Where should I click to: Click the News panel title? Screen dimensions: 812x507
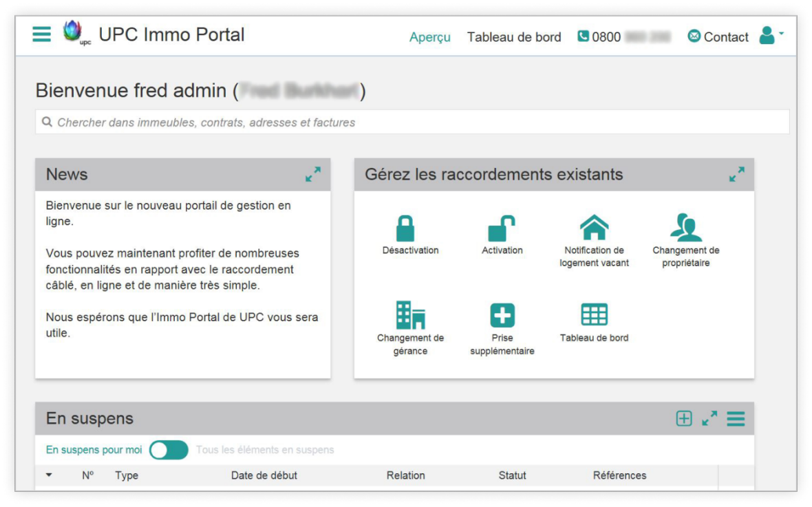coord(67,175)
